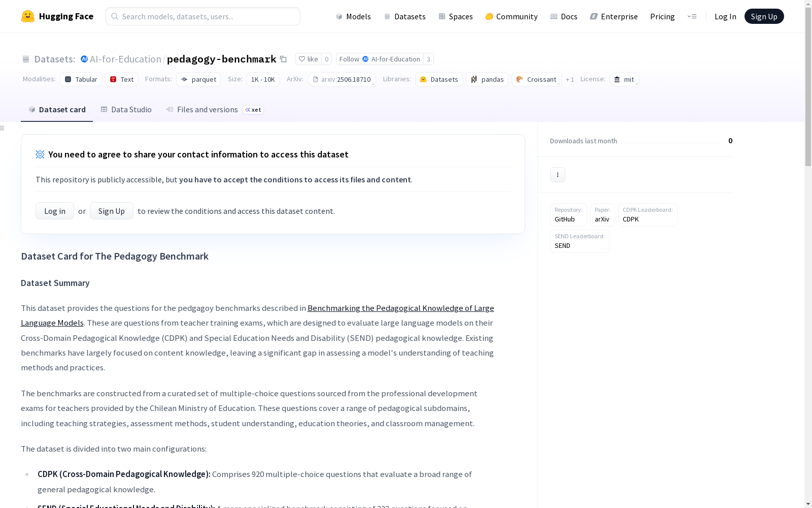Image resolution: width=812 pixels, height=508 pixels.
Task: Like the pedagogy-benchmark dataset
Action: pos(308,59)
